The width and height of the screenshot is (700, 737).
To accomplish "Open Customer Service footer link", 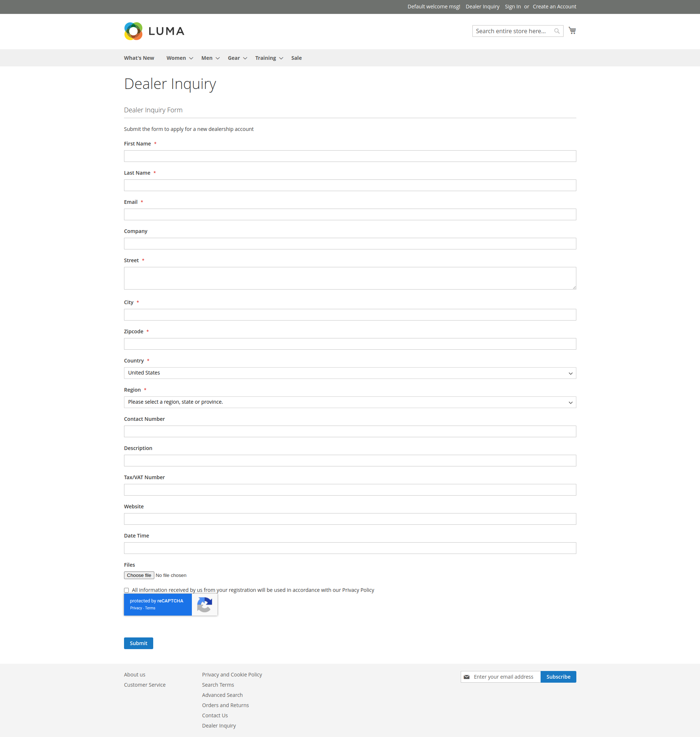I will tap(144, 684).
